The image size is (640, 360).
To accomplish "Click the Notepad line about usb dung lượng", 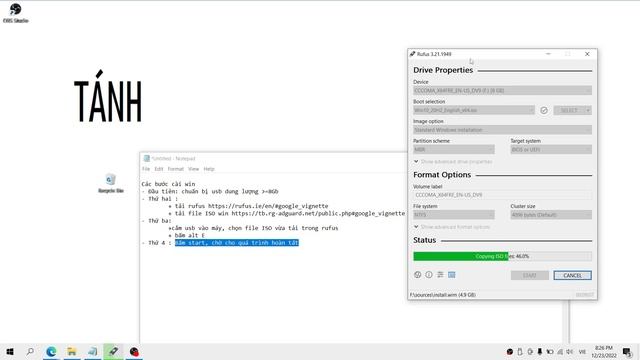I will 210,191.
